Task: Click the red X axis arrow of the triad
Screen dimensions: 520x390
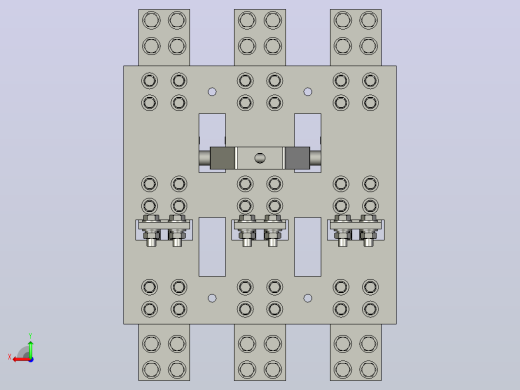Action: [21, 360]
